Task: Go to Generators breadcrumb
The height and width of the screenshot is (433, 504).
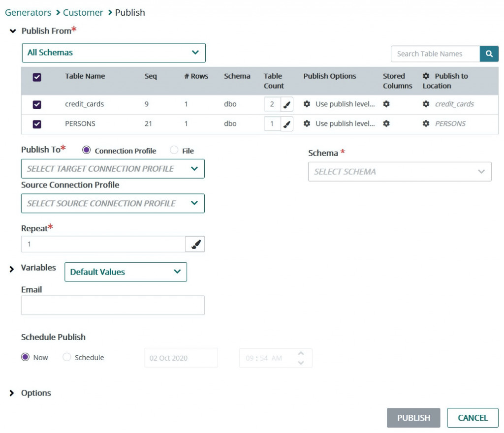Action: pos(28,12)
